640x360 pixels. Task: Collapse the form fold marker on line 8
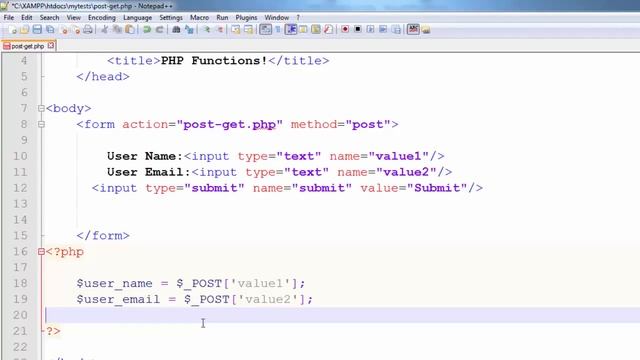click(41, 124)
